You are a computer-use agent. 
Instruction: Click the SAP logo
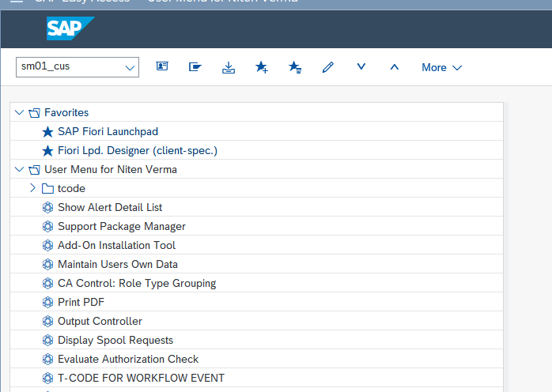70,29
